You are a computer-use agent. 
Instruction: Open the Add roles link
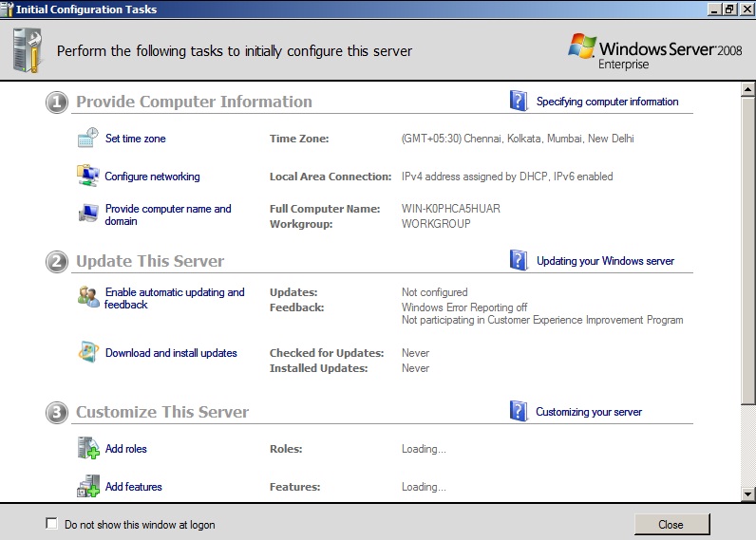(125, 449)
